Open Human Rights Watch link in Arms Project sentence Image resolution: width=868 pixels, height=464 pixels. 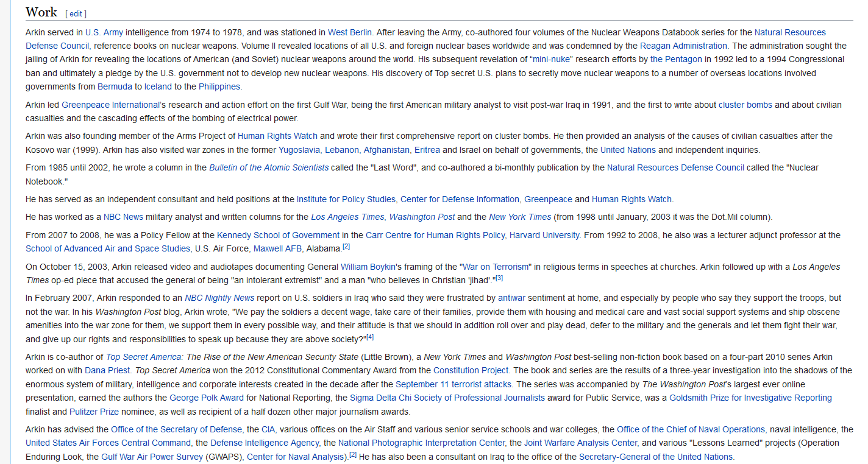pyautogui.click(x=277, y=136)
